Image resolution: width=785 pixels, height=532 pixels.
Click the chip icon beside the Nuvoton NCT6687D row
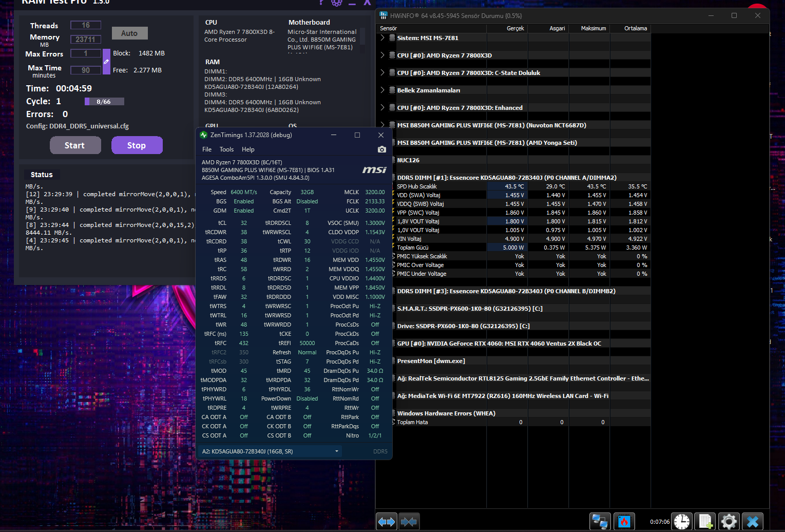pos(392,125)
